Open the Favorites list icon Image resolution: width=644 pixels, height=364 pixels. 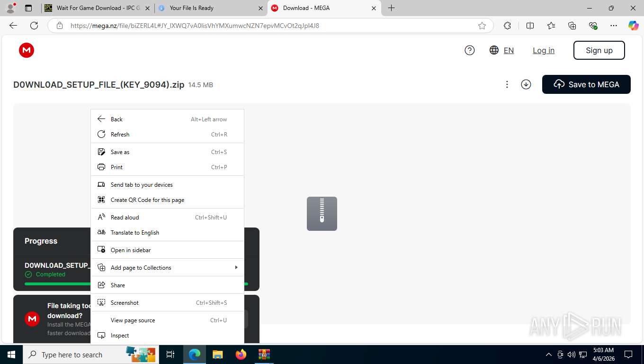(551, 26)
